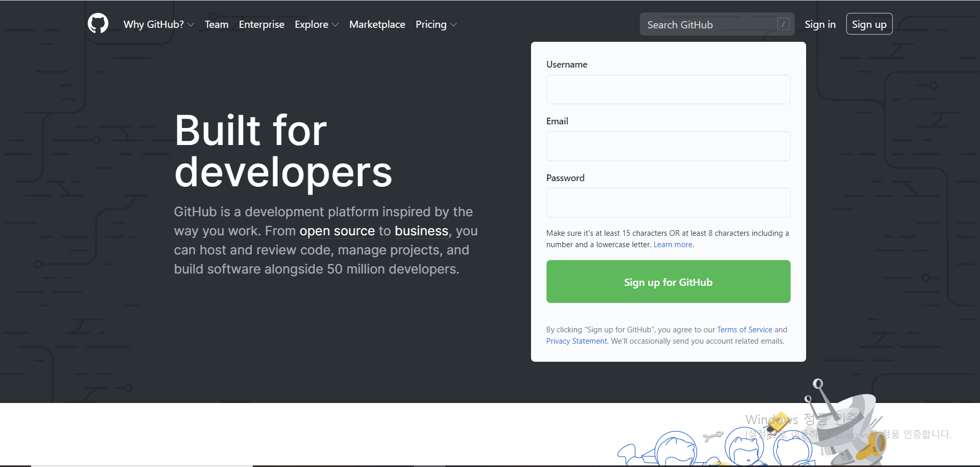Open the Marketplace menu item
Screen dimensions: 980x467
point(377,24)
